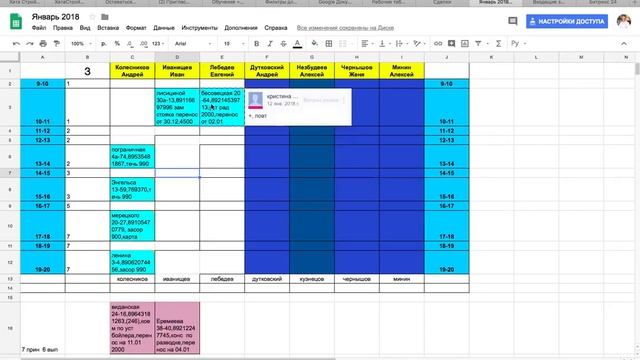
Task: Open the fill color bucket picker
Action: (x=314, y=43)
